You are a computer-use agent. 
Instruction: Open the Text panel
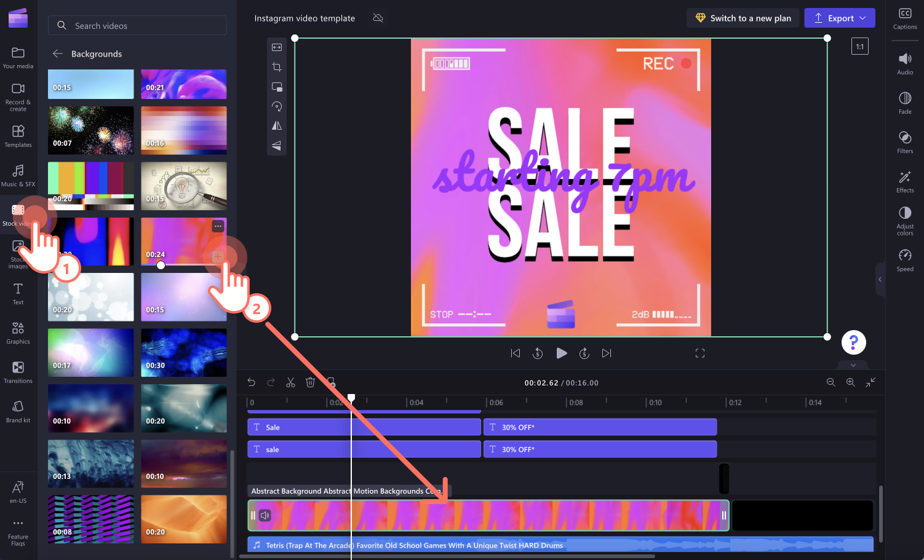(x=18, y=292)
